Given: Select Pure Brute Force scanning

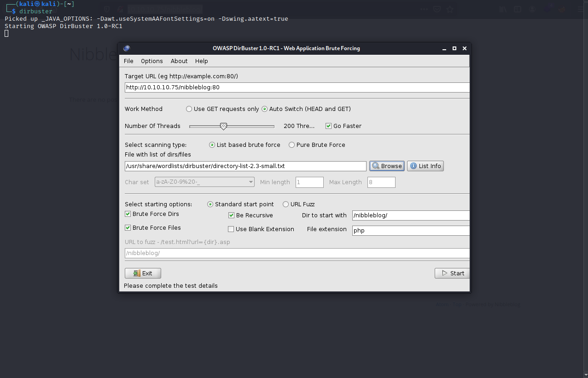Looking at the screenshot, I should point(317,145).
